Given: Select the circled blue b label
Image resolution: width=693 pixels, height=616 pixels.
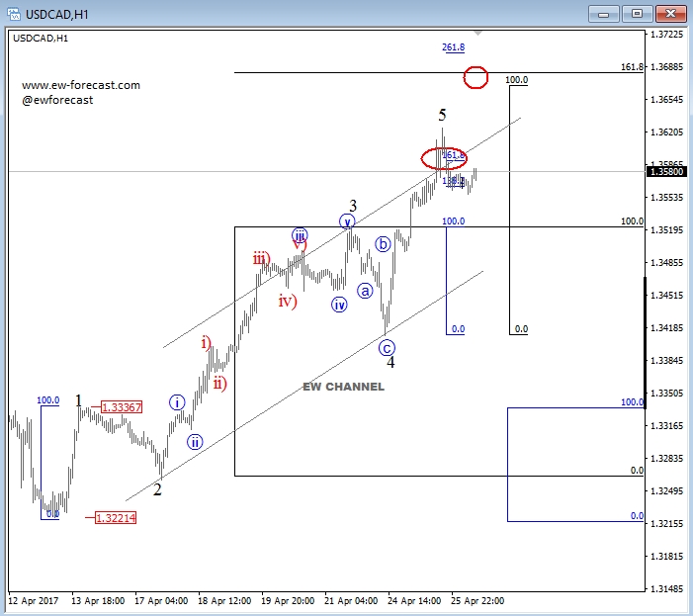Looking at the screenshot, I should 383,244.
